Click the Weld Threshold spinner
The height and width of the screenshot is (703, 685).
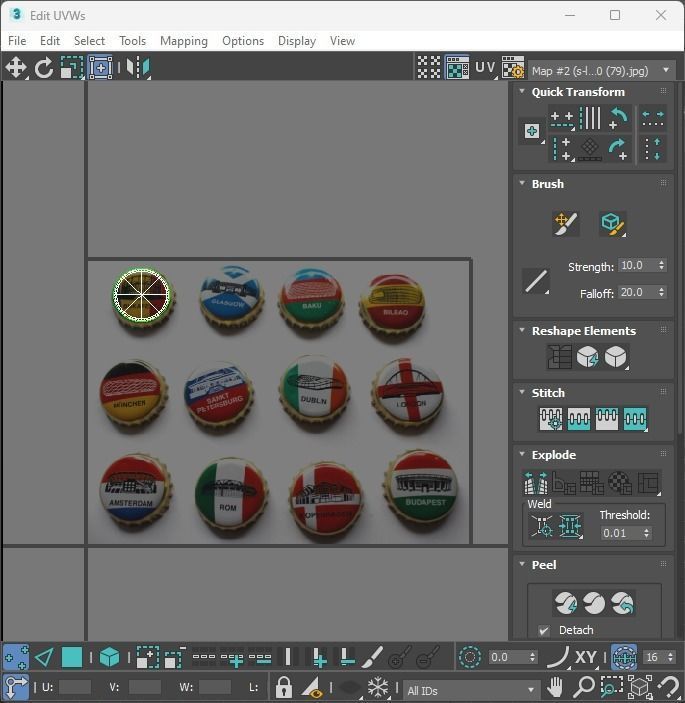pos(646,533)
